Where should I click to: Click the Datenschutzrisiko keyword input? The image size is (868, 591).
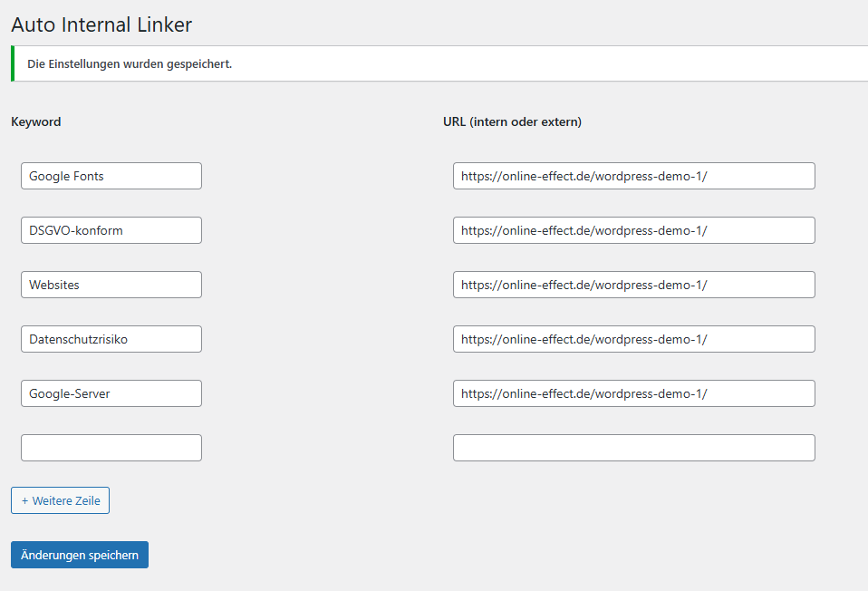(x=111, y=339)
